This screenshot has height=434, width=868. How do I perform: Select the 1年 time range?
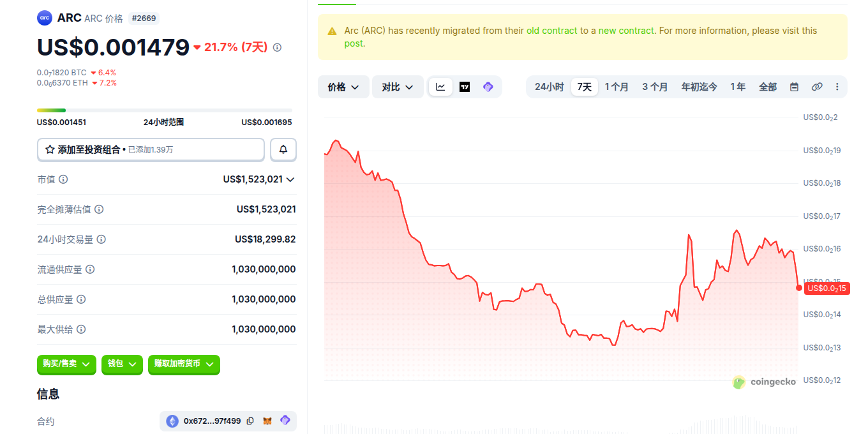click(738, 87)
